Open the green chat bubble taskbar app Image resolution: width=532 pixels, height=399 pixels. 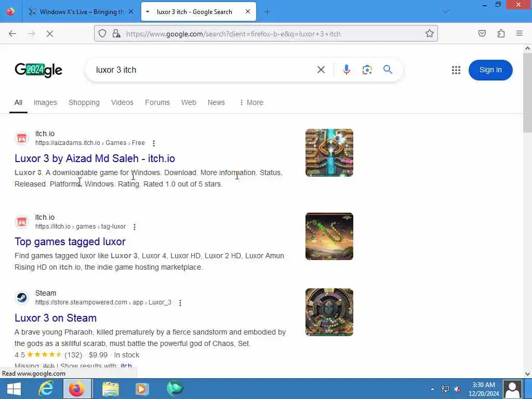pyautogui.click(x=175, y=389)
